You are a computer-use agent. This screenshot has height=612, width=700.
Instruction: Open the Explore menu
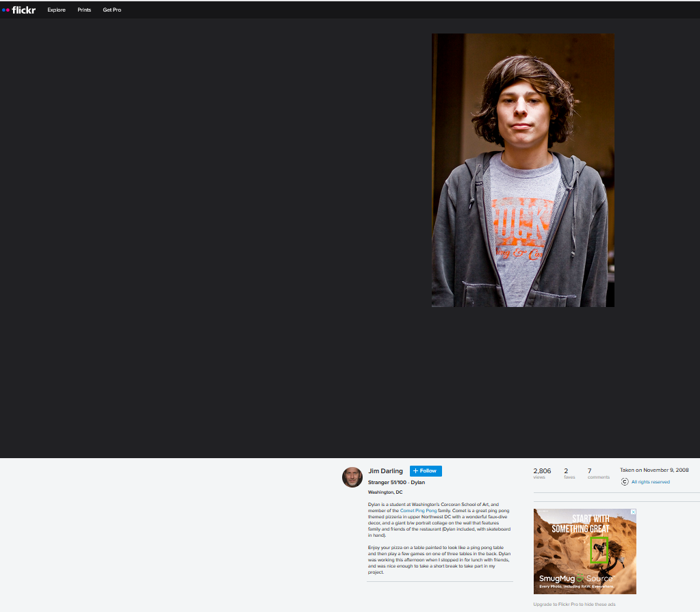point(56,10)
